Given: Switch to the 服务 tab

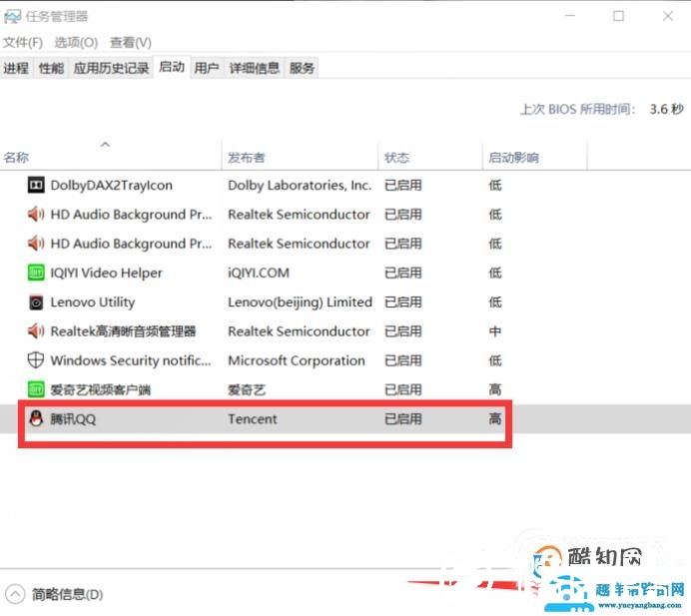Looking at the screenshot, I should (302, 68).
